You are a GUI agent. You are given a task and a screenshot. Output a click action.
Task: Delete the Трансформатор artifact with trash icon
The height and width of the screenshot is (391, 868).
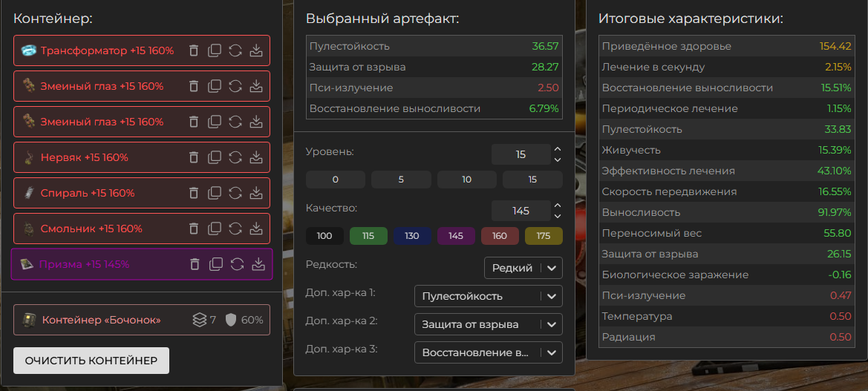(194, 50)
